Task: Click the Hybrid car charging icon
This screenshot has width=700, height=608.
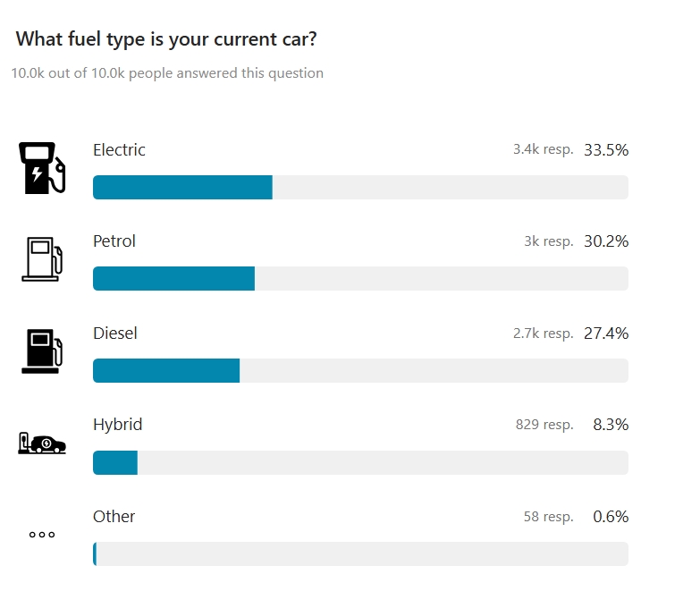Action: pyautogui.click(x=42, y=443)
